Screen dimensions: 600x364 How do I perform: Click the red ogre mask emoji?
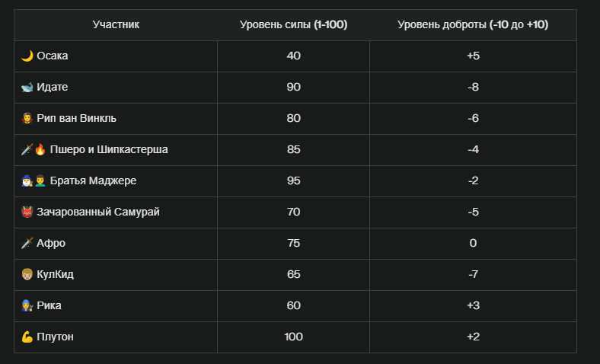click(x=27, y=212)
